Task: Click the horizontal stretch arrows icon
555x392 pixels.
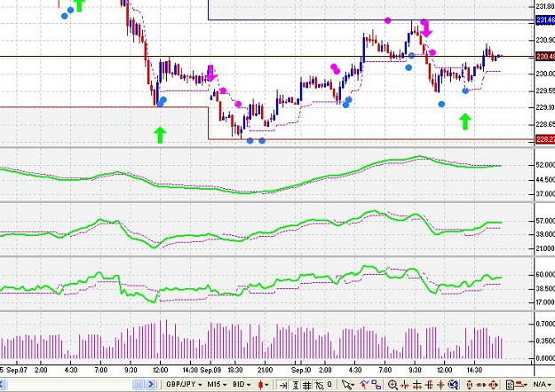Action: click(x=481, y=385)
